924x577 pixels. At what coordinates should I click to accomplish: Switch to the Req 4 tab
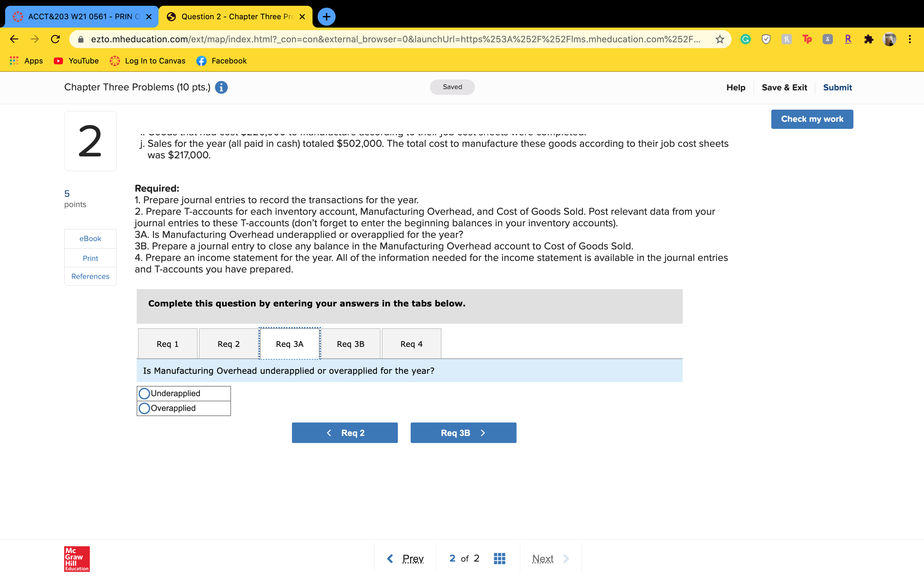coord(411,343)
